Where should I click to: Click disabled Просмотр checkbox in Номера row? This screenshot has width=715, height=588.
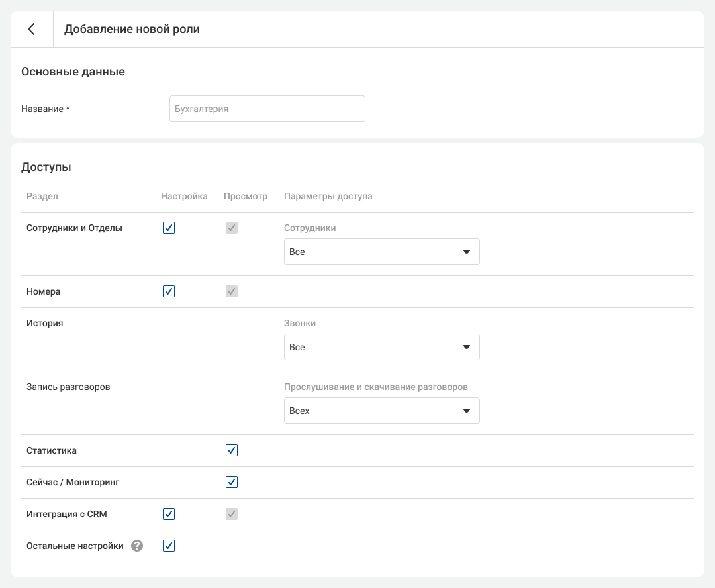click(232, 291)
